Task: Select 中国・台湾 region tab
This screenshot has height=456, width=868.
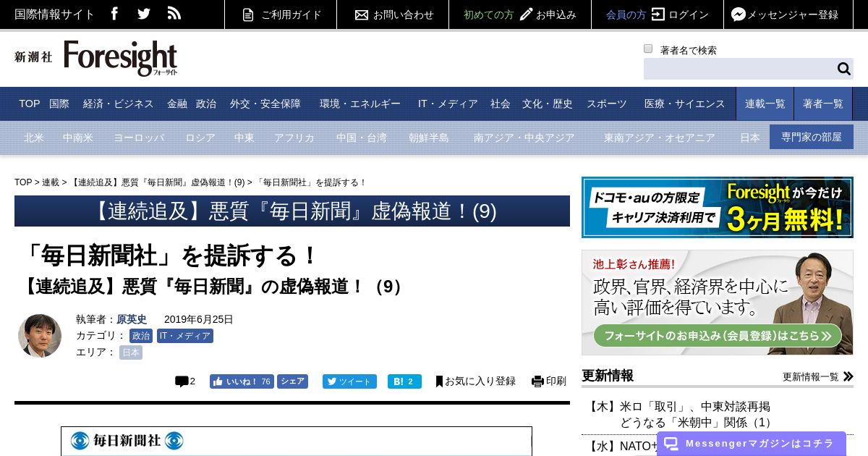Action: pyautogui.click(x=362, y=138)
